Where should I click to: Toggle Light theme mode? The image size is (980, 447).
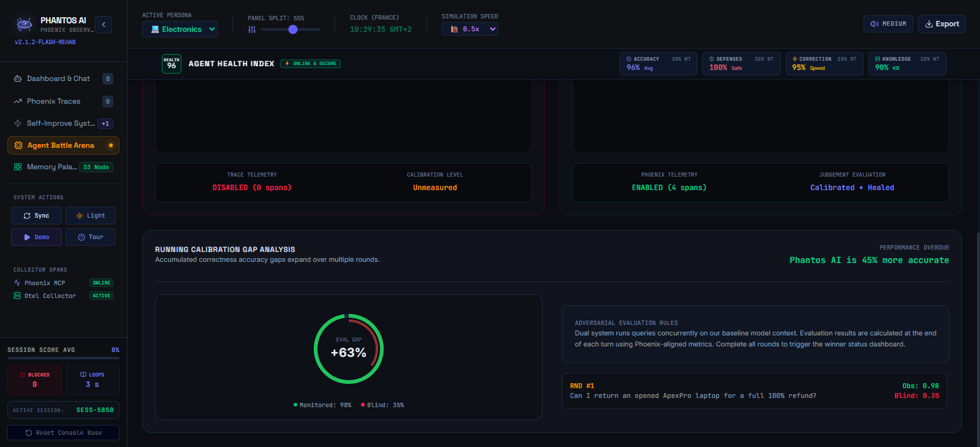(x=91, y=216)
